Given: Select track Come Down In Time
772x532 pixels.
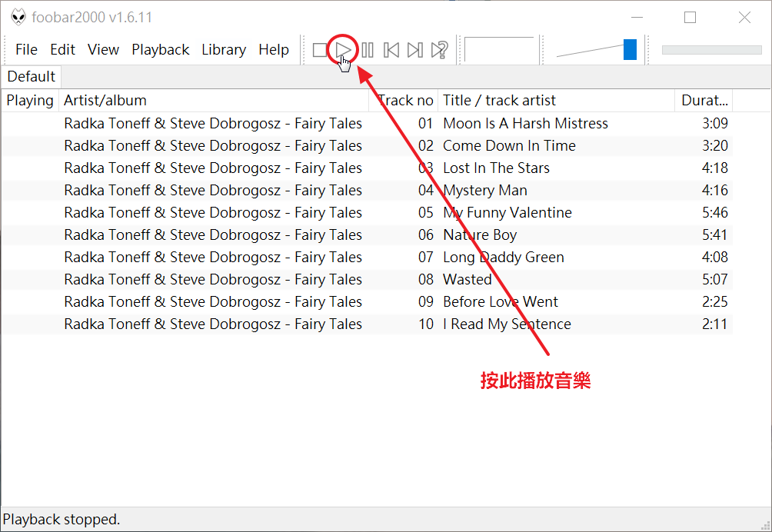Looking at the screenshot, I should coord(509,145).
